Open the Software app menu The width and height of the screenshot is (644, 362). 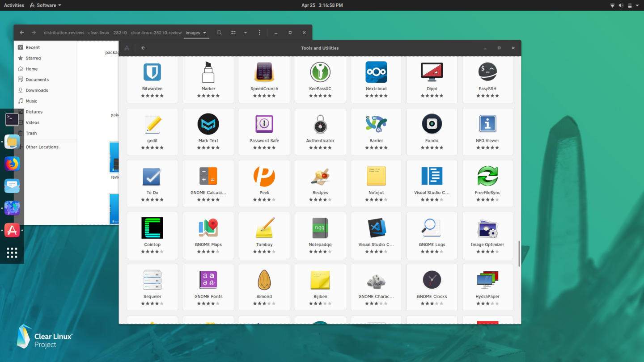pos(46,5)
